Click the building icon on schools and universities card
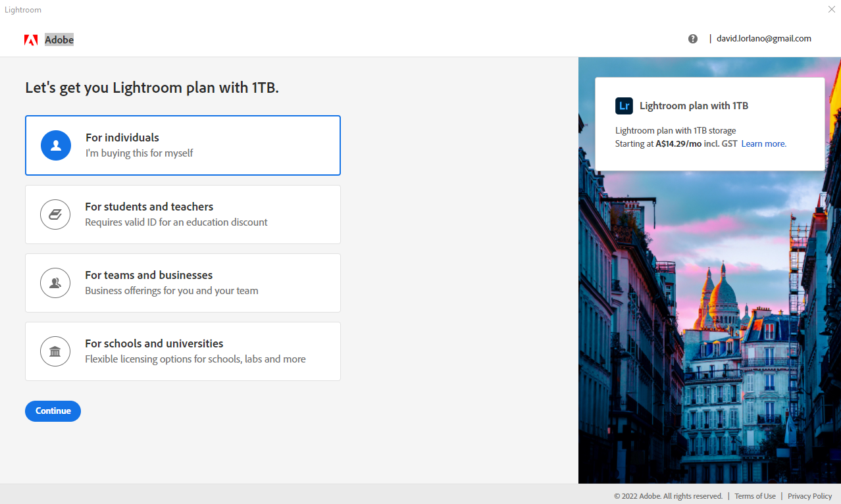Viewport: 841px width, 504px height. pos(55,351)
